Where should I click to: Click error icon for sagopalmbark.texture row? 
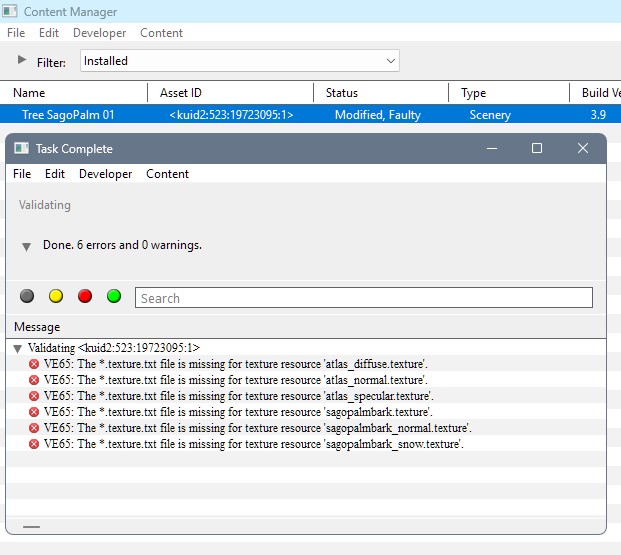(34, 412)
